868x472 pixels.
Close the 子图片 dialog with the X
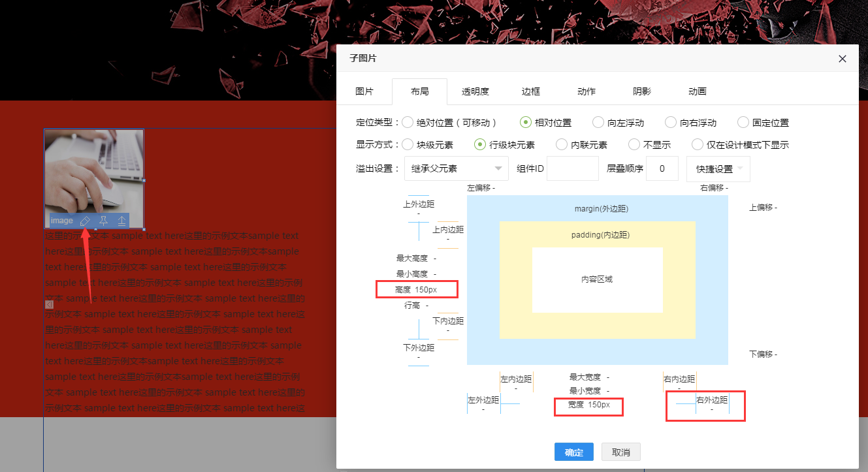(843, 59)
